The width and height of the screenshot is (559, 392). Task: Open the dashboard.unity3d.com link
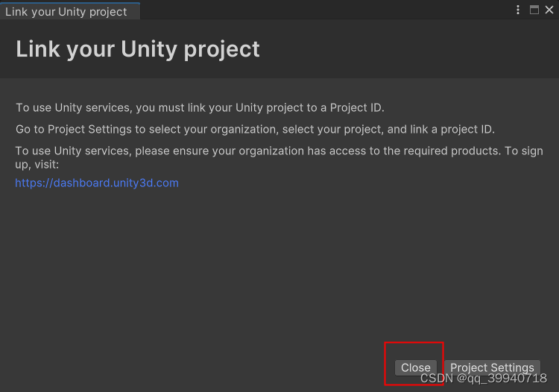[x=97, y=183]
